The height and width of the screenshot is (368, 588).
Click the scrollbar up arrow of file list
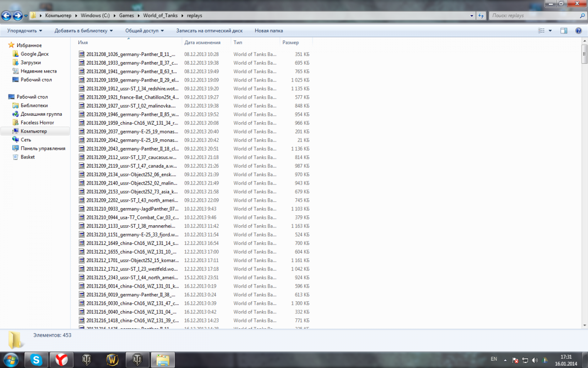[x=584, y=41]
